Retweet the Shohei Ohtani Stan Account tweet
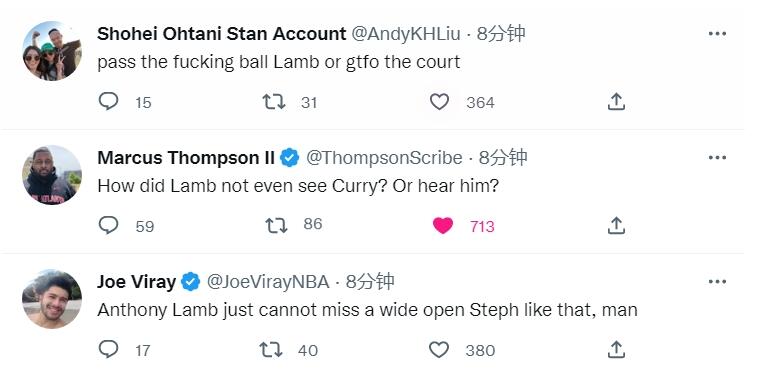The image size is (758, 371). (x=274, y=102)
